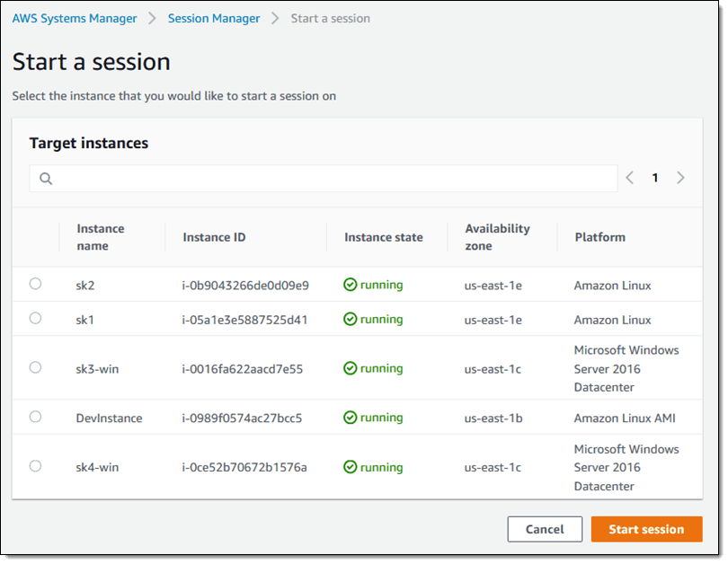Click the previous page arrow in pagination
This screenshot has width=728, height=564.
coord(629,178)
